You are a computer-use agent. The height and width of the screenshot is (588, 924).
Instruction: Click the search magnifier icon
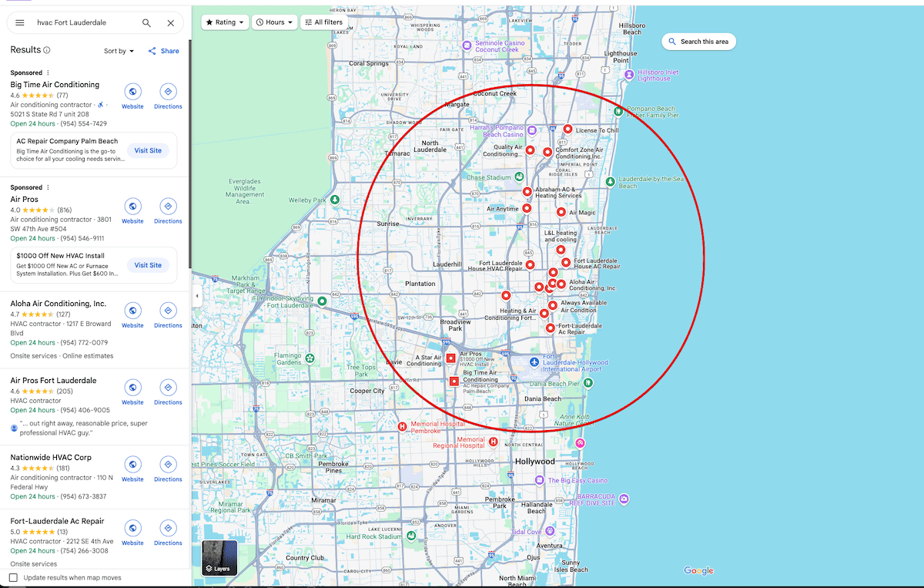146,22
